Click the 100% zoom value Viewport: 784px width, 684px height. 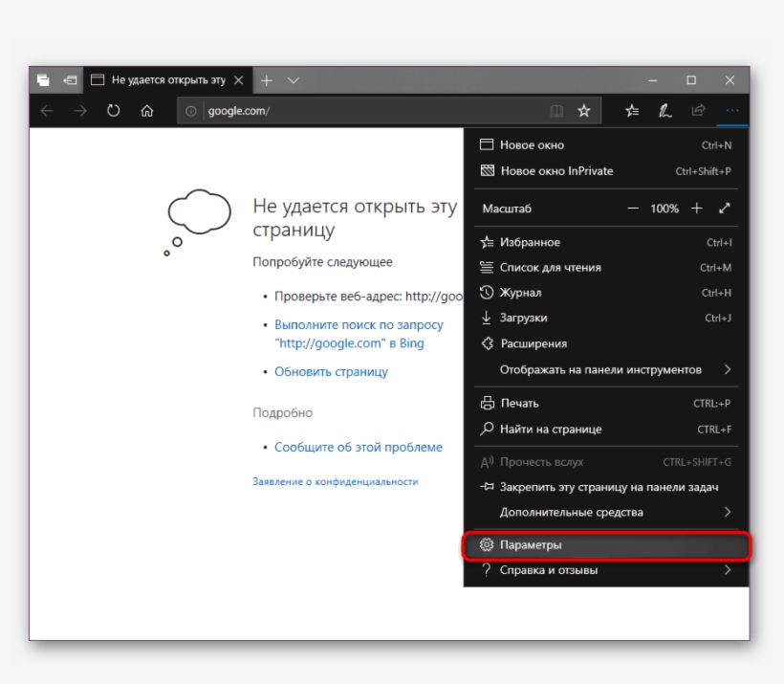tap(664, 209)
